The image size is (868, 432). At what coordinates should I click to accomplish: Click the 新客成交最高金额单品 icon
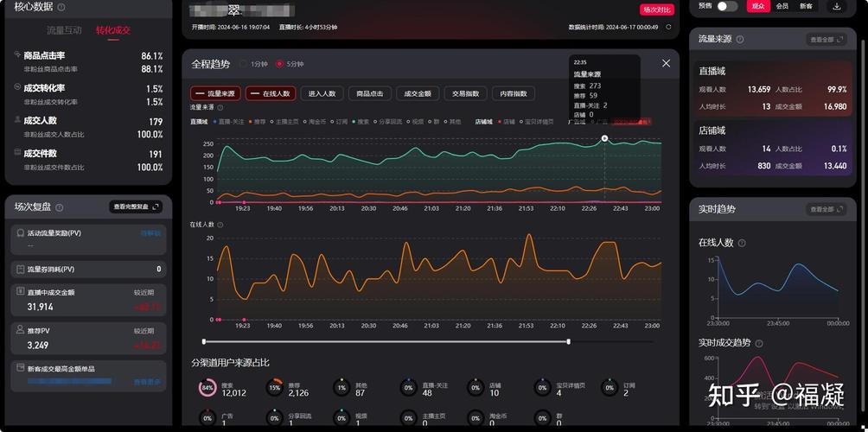tap(21, 368)
